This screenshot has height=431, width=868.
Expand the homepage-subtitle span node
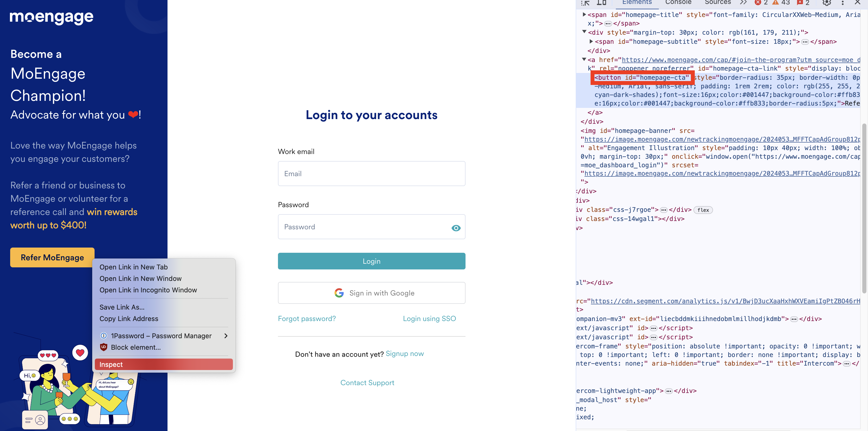pyautogui.click(x=591, y=41)
